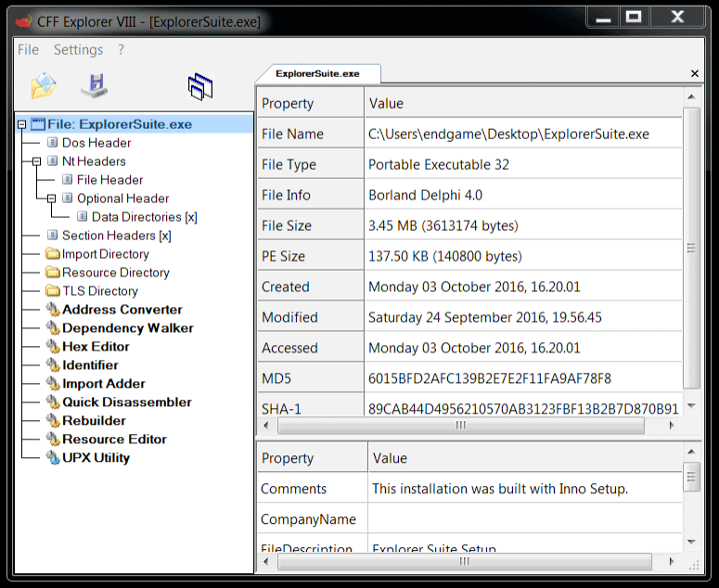Viewport: 719px width, 588px height.
Task: Collapse the Nt Headers tree node
Action: point(37,161)
